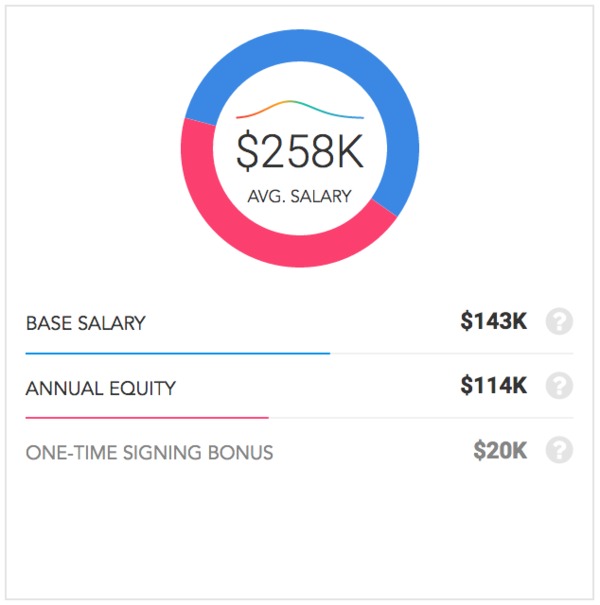600x605 pixels.
Task: Select the ANNUAL EQUITY label
Action: [101, 388]
